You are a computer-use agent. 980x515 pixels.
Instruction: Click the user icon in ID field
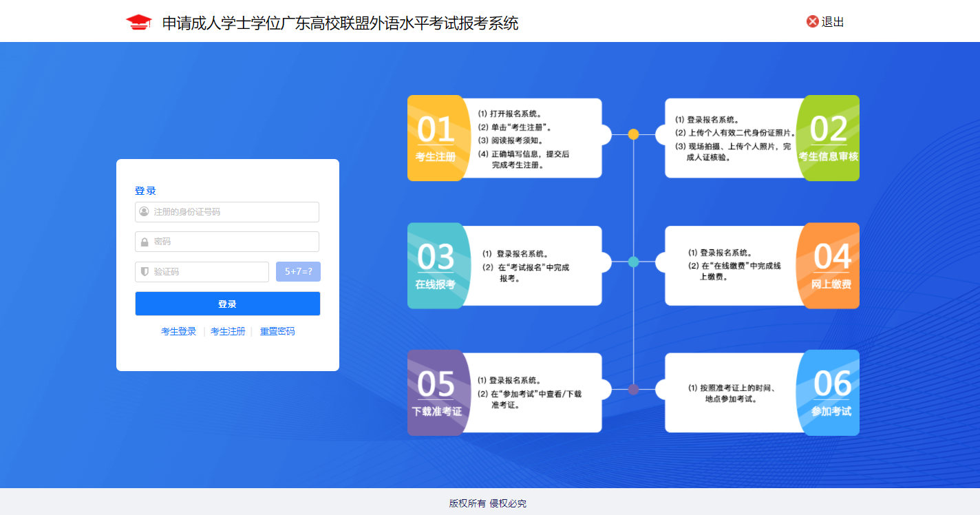coord(144,212)
